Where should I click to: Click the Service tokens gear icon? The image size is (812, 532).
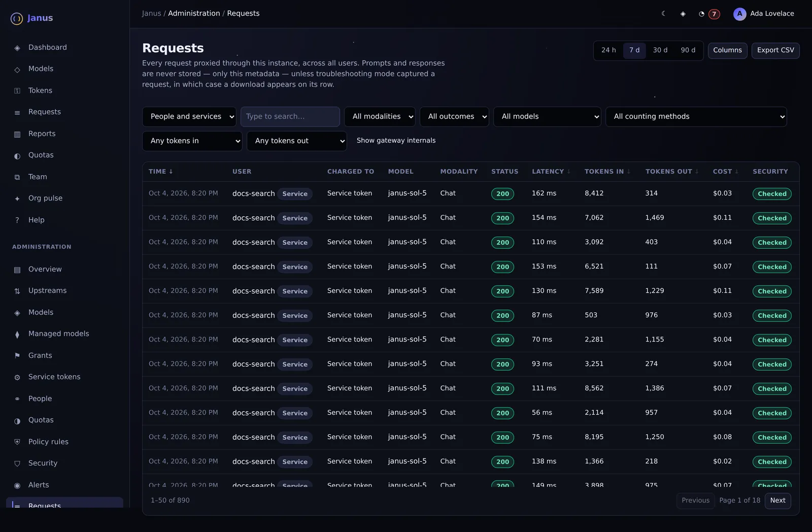coord(17,377)
